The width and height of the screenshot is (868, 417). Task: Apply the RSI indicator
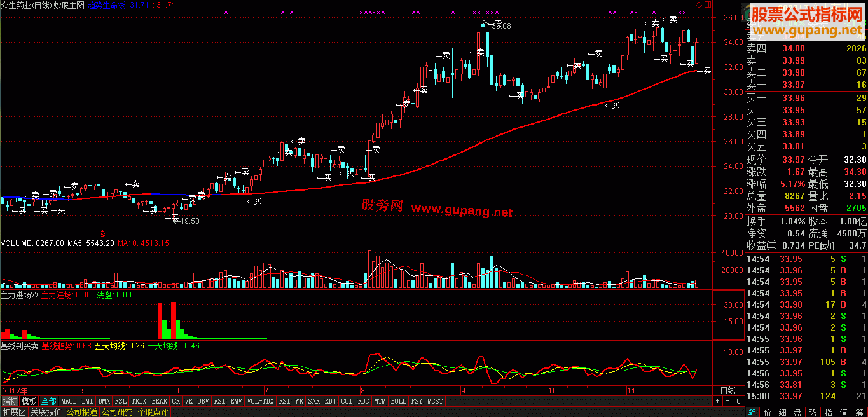click(285, 401)
